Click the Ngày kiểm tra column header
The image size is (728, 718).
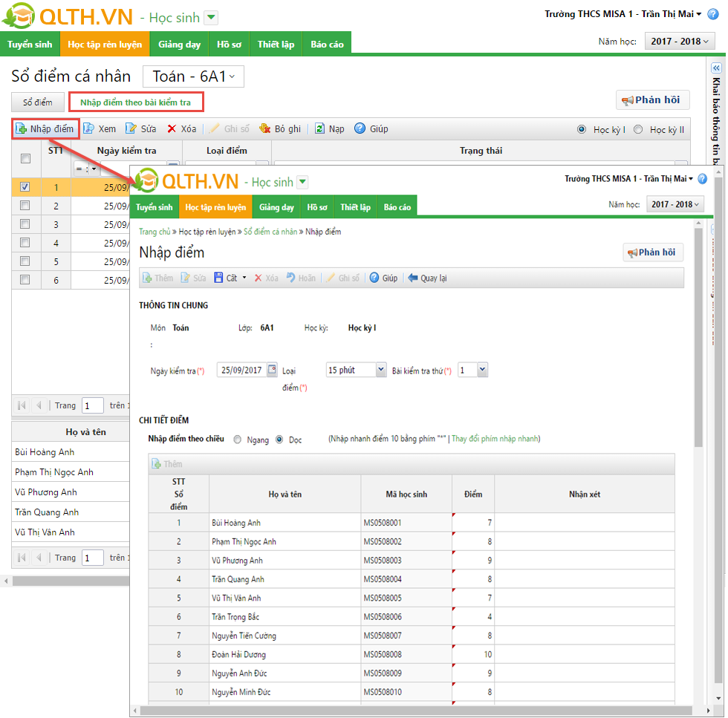click(126, 151)
